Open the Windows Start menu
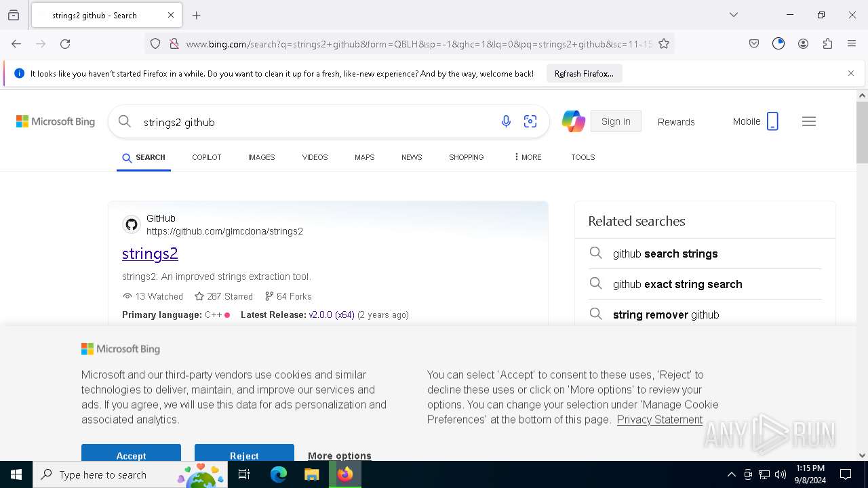868x488 pixels. [x=16, y=474]
